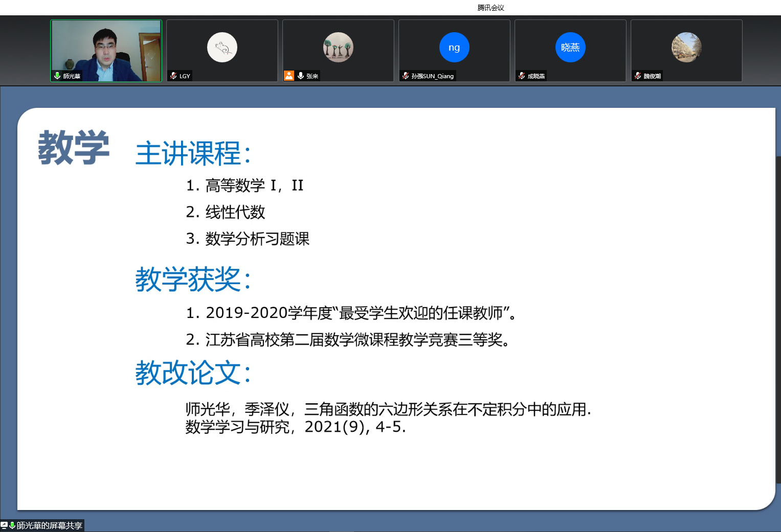Click the microphone icon next to 张来

(x=301, y=76)
